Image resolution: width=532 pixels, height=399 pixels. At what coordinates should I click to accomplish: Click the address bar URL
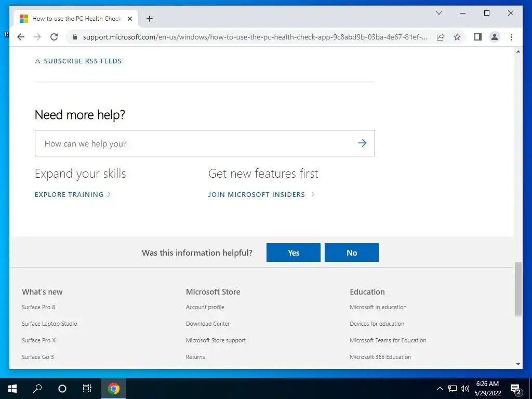pyautogui.click(x=255, y=37)
